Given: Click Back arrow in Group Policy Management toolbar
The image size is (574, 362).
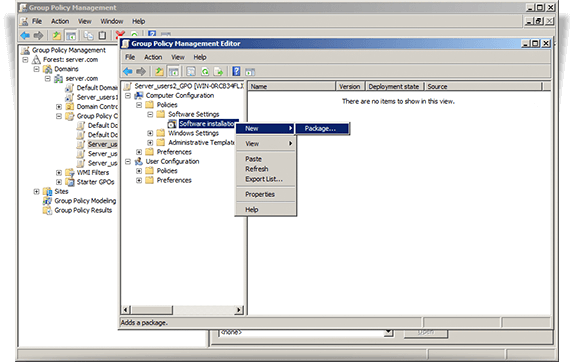Looking at the screenshot, I should coord(25,36).
